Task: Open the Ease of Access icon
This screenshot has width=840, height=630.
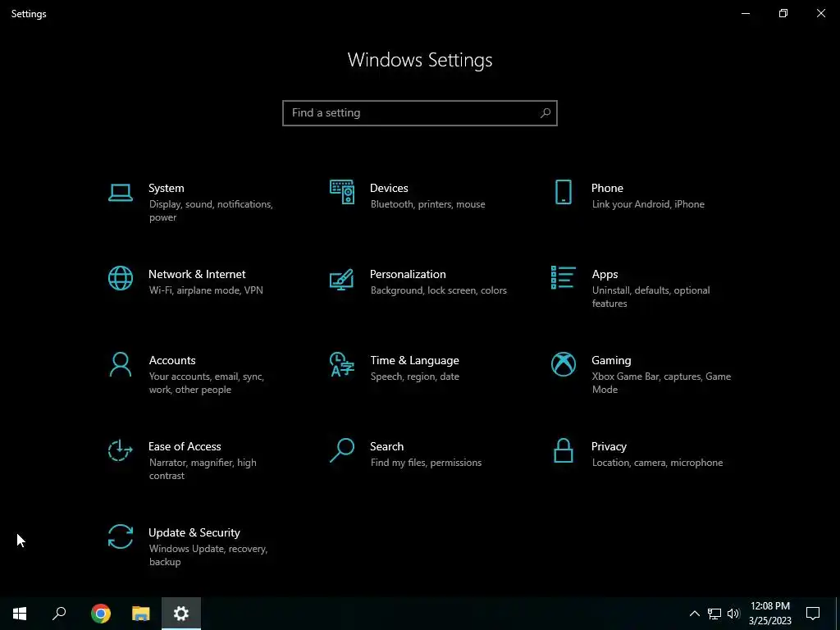Action: 120,450
